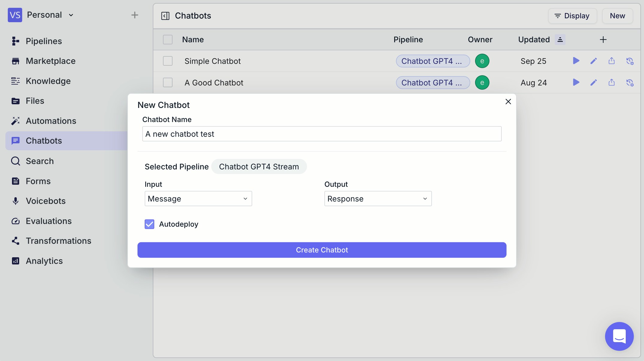The height and width of the screenshot is (361, 644).
Task: Check the select-all checkbox in table header
Action: (x=168, y=39)
